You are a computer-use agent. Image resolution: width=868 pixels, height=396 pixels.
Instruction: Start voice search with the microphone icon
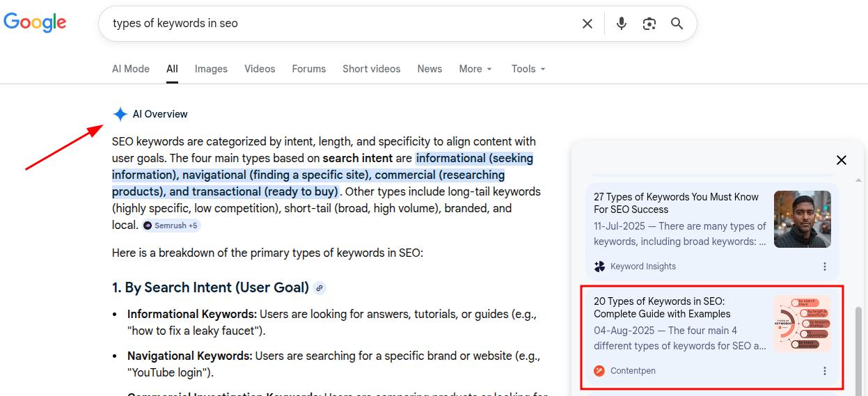622,24
